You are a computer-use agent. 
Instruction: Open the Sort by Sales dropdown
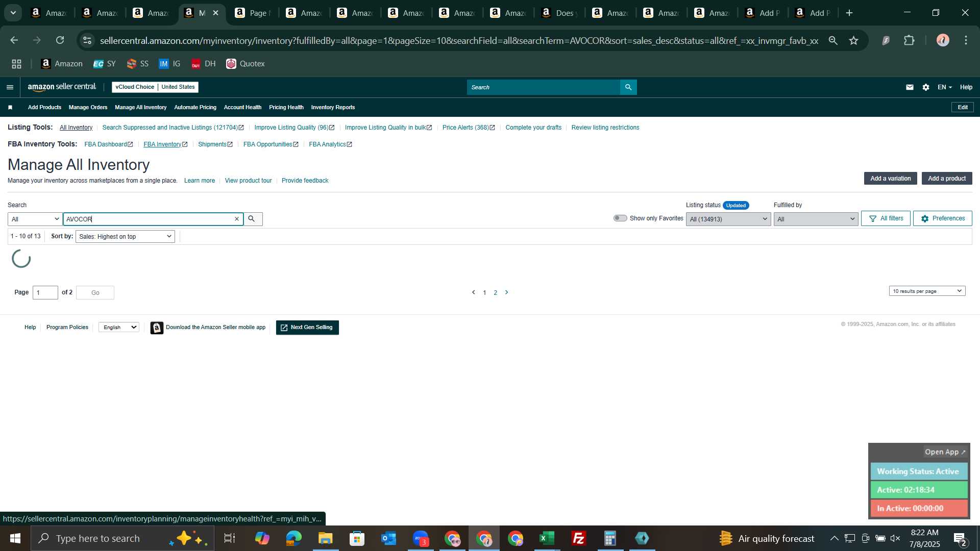click(125, 237)
